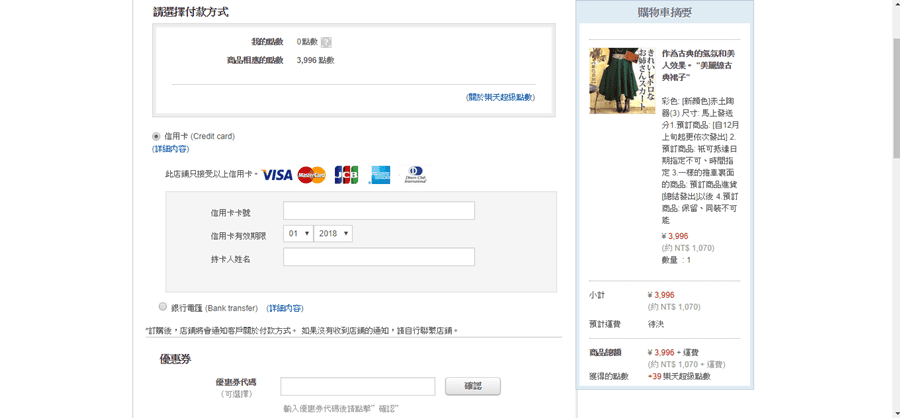Click the 確認 coupon button

[x=473, y=386]
